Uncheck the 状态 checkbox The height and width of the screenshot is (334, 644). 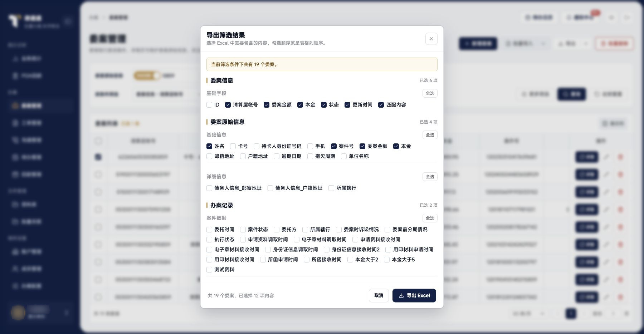click(324, 105)
